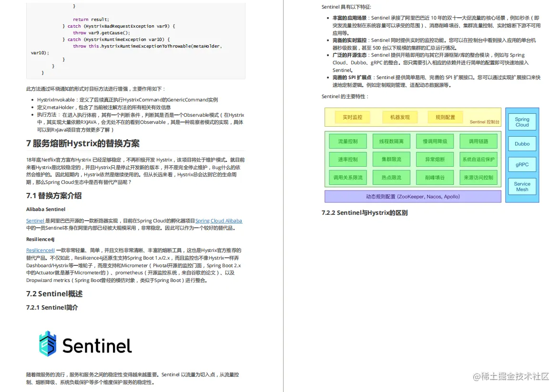The width and height of the screenshot is (560, 392).
Task: Click heading 7.1 替换方案介绍
Action: point(54,196)
